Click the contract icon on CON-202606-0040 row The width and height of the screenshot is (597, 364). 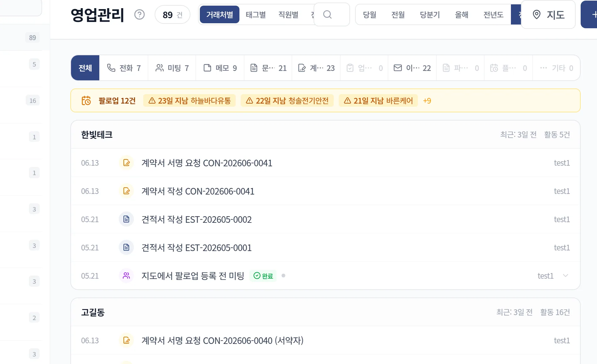tap(126, 340)
